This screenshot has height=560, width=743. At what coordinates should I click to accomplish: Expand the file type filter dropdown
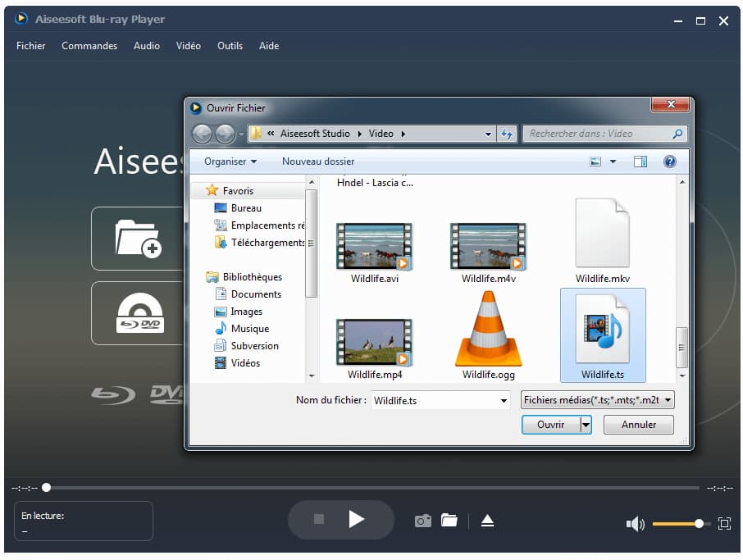668,400
